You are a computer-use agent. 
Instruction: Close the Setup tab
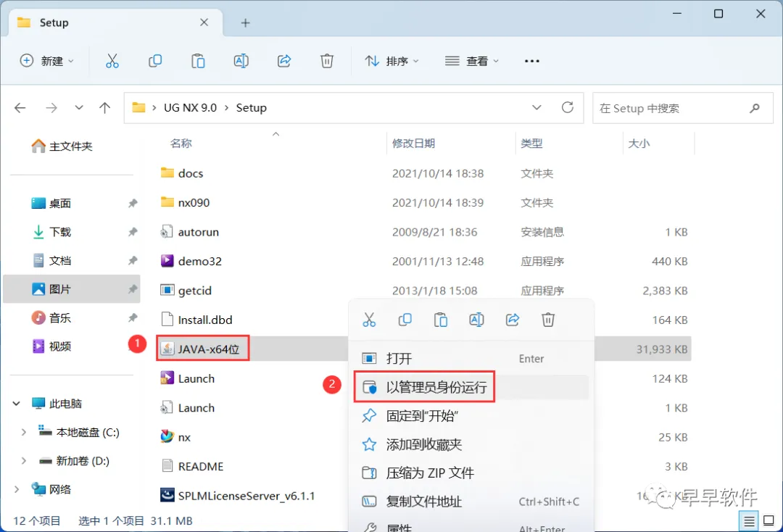coord(204,22)
